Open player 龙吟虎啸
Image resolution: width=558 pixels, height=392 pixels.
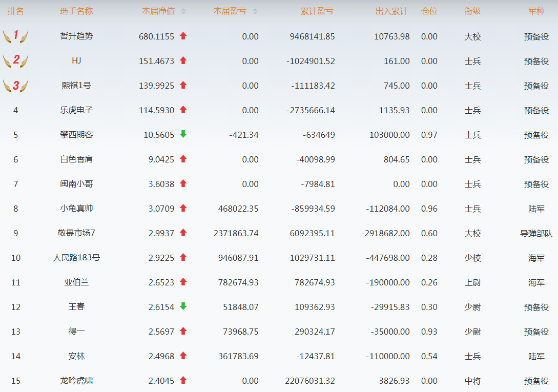click(x=76, y=380)
